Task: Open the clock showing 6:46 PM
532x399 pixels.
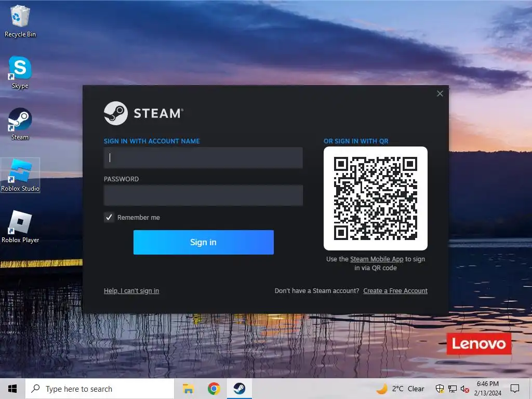Action: [x=487, y=389]
